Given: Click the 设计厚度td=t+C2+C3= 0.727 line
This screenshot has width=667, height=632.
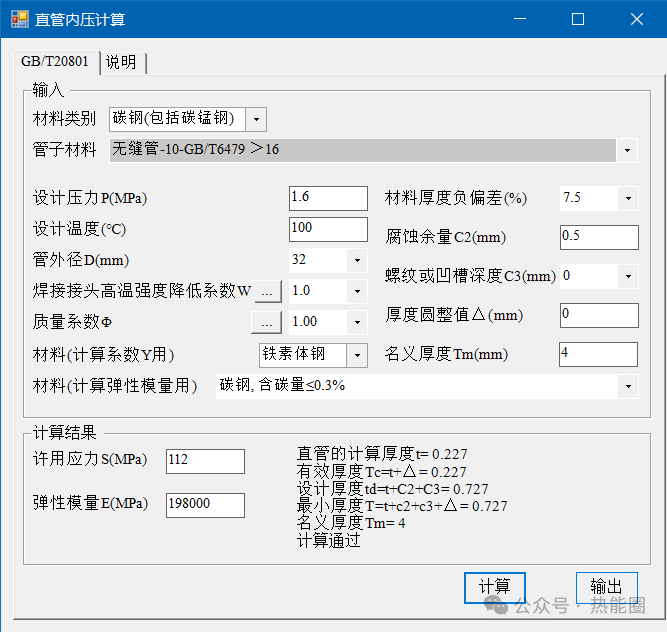Looking at the screenshot, I should (392, 489).
